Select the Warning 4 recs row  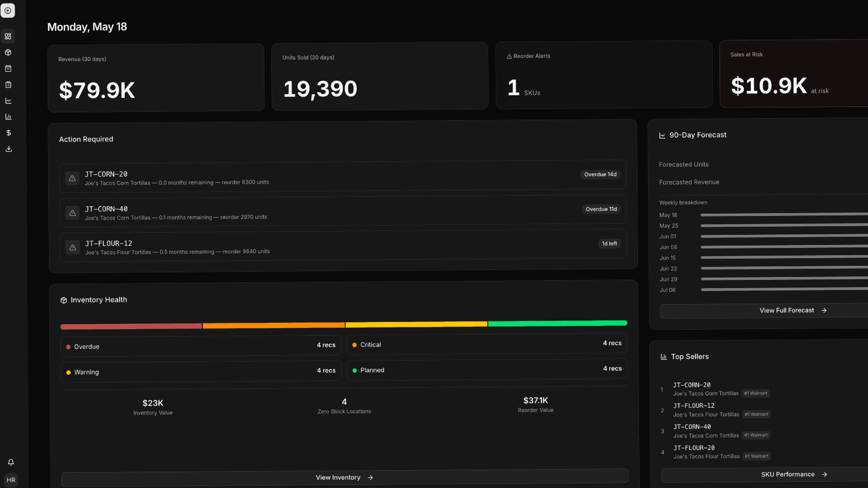201,371
